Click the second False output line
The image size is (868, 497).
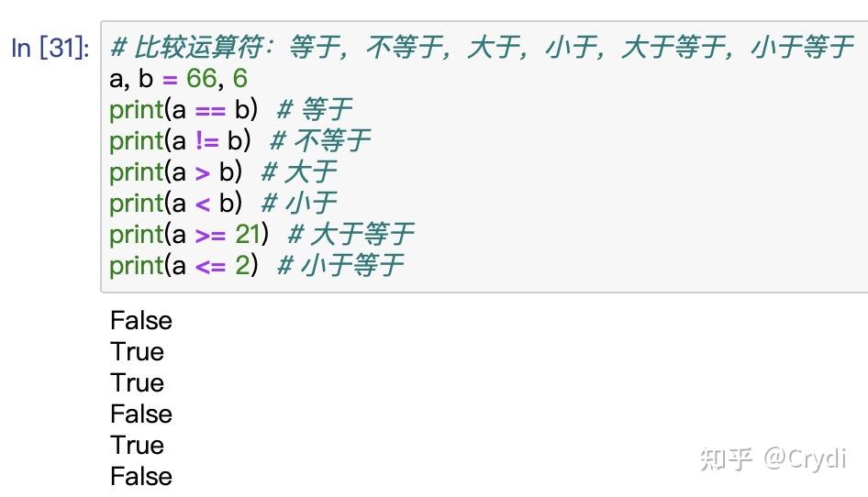click(141, 414)
